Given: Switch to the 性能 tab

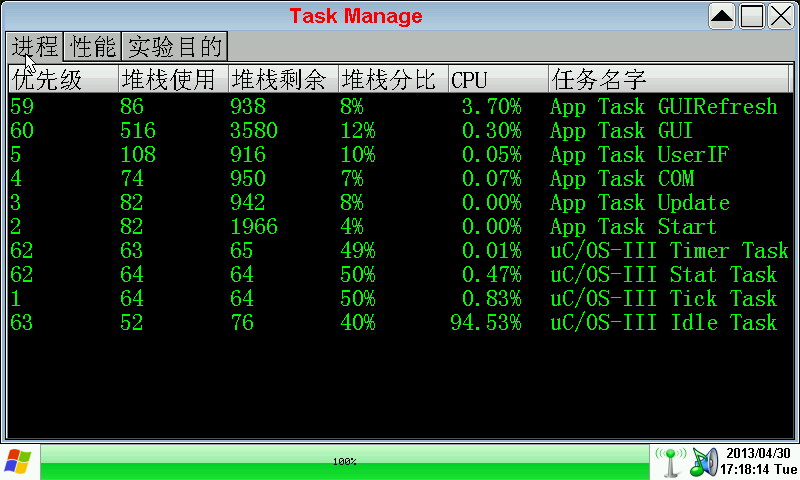Looking at the screenshot, I should click(x=92, y=47).
